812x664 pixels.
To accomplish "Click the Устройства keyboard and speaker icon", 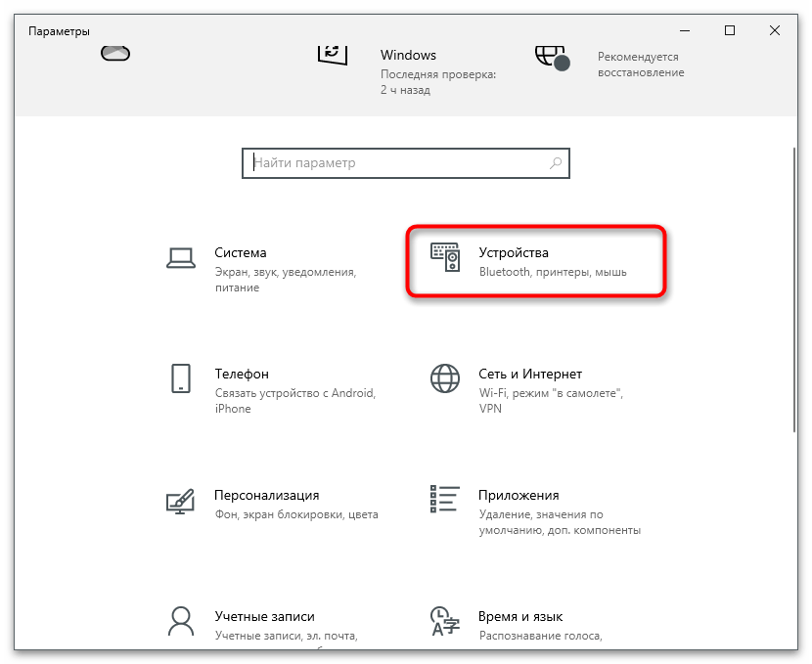I will (445, 257).
